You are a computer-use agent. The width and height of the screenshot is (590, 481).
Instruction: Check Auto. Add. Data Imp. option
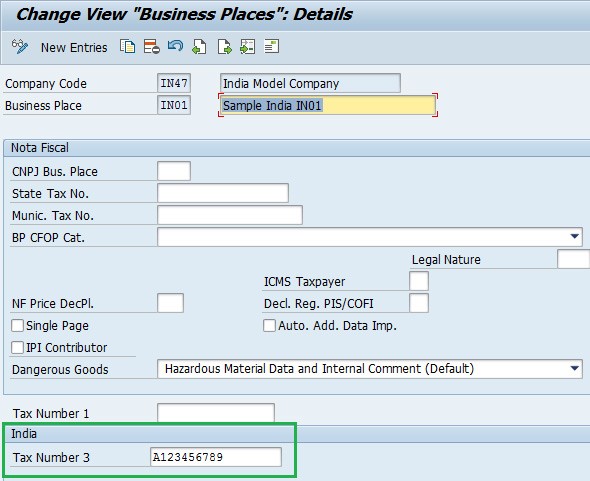[x=269, y=325]
